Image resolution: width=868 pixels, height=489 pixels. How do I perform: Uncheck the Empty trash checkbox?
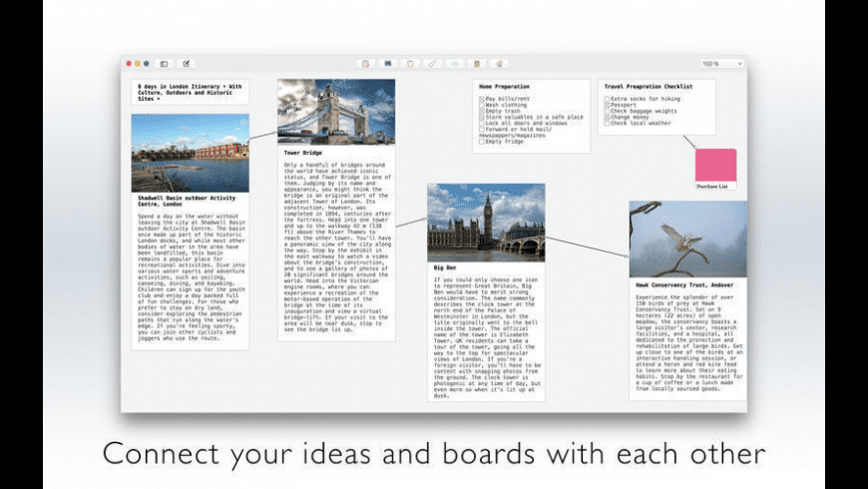[x=482, y=112]
